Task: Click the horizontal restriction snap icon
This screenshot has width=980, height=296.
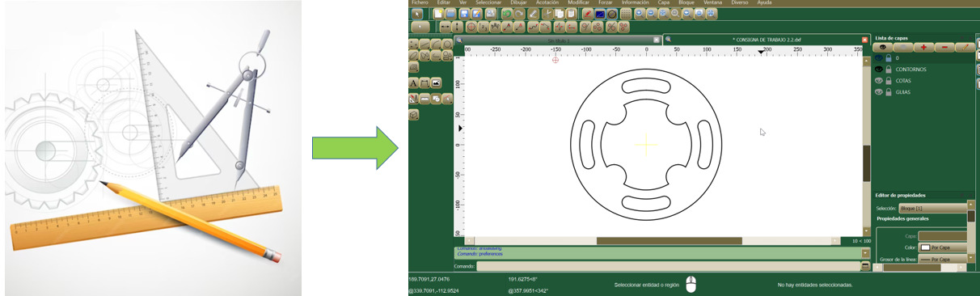Action: (445, 27)
